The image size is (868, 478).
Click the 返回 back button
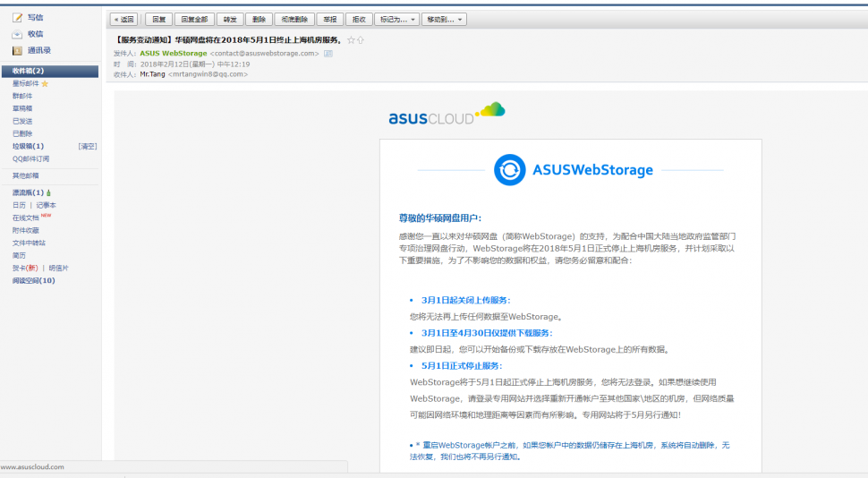coord(123,20)
